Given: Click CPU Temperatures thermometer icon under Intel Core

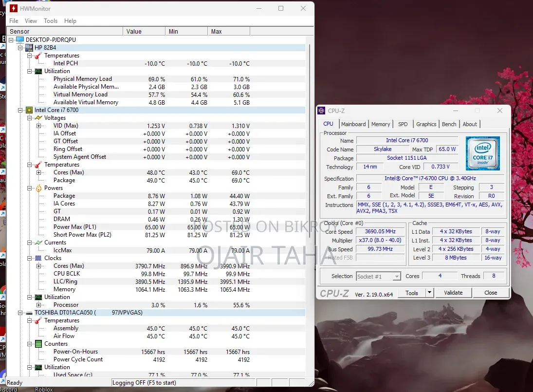Looking at the screenshot, I should point(39,165).
